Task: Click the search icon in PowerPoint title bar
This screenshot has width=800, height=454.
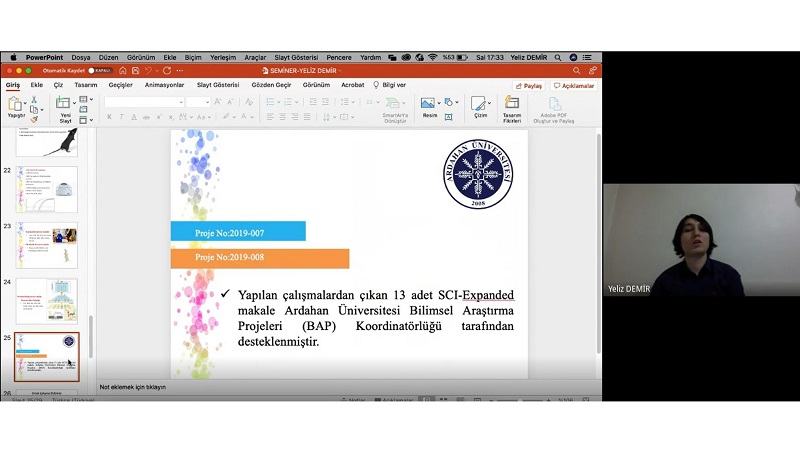Action: tap(576, 71)
